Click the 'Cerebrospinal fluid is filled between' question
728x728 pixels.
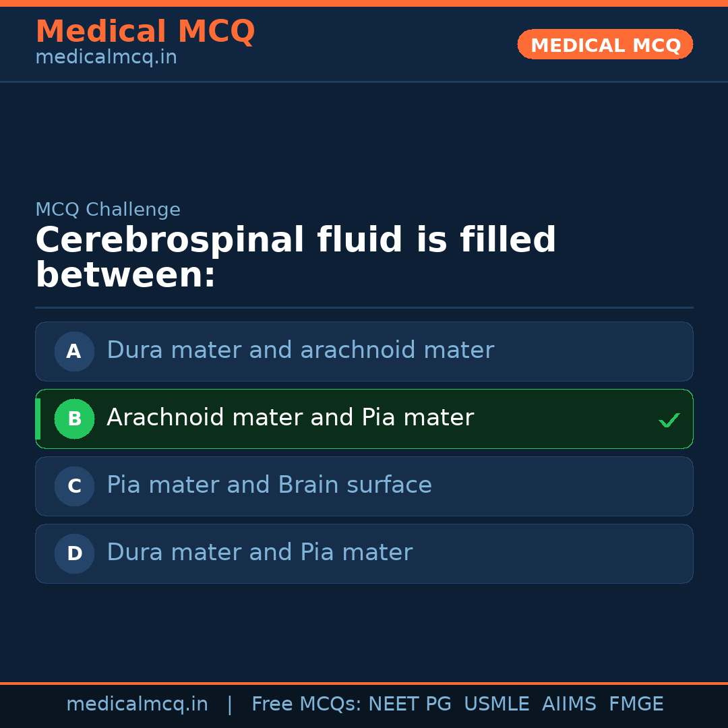(x=295, y=257)
